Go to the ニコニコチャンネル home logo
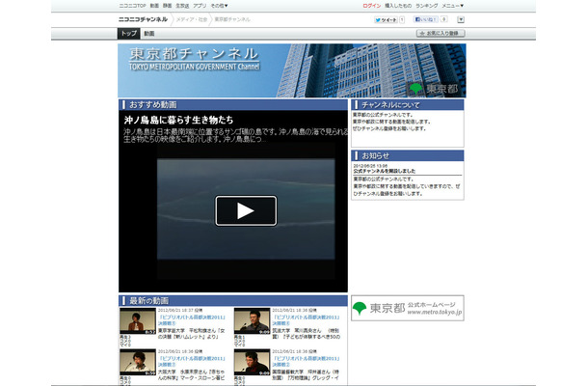Viewport: 588px width, 386px height. [x=143, y=19]
